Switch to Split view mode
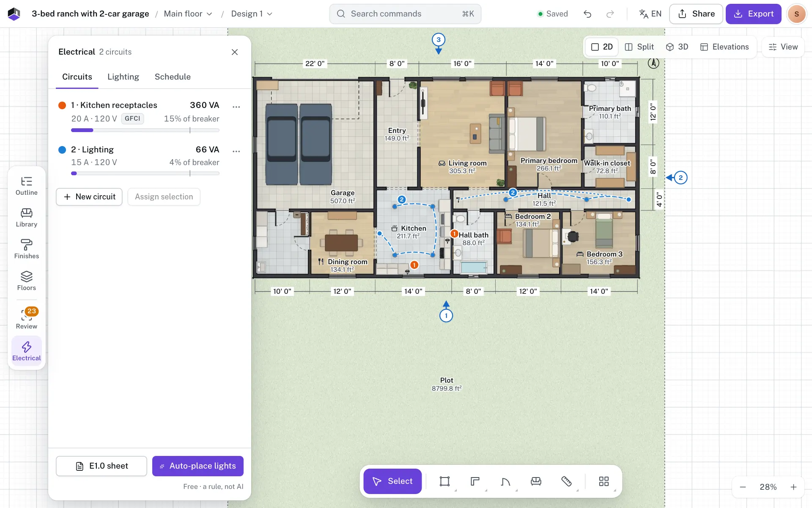This screenshot has width=812, height=508. click(639, 47)
